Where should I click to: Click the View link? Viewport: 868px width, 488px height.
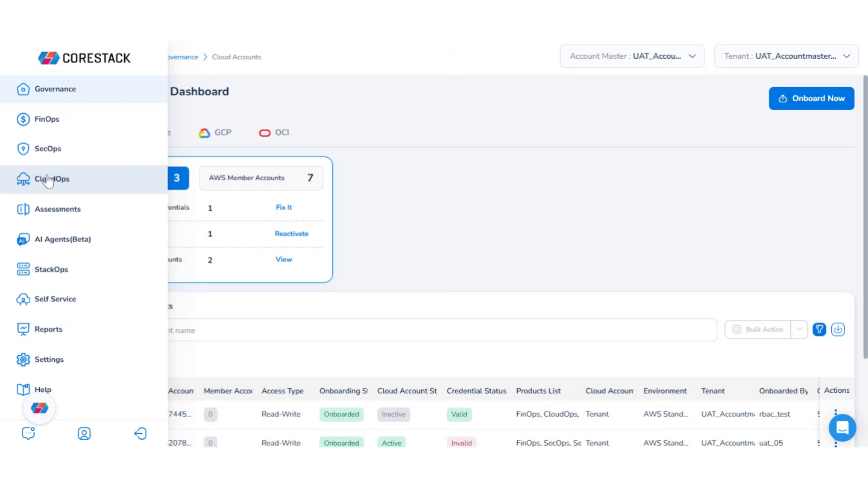point(284,259)
